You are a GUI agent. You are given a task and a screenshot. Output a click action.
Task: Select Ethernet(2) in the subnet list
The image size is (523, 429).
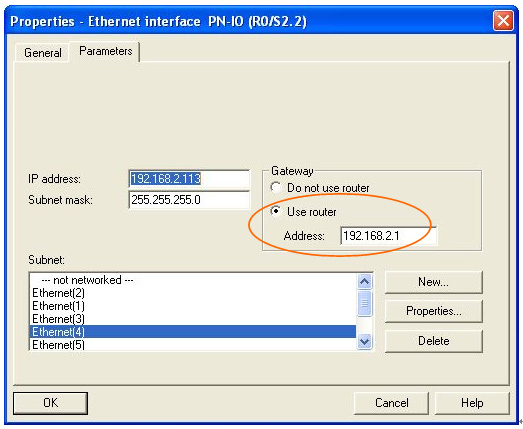(193, 293)
